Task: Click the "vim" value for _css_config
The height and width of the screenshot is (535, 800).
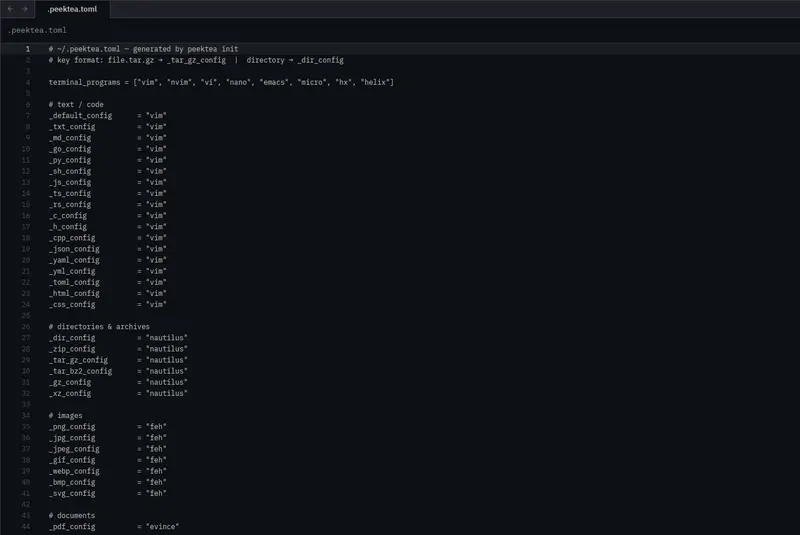Action: click(x=156, y=305)
